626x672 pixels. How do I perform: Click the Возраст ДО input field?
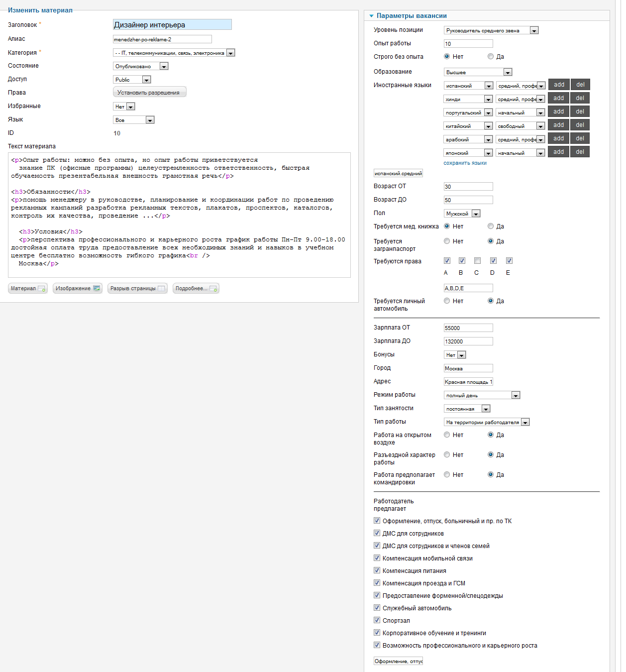coord(468,200)
